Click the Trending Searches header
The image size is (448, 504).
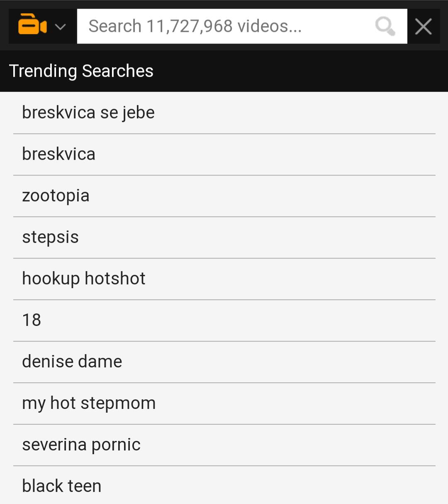coord(81,71)
